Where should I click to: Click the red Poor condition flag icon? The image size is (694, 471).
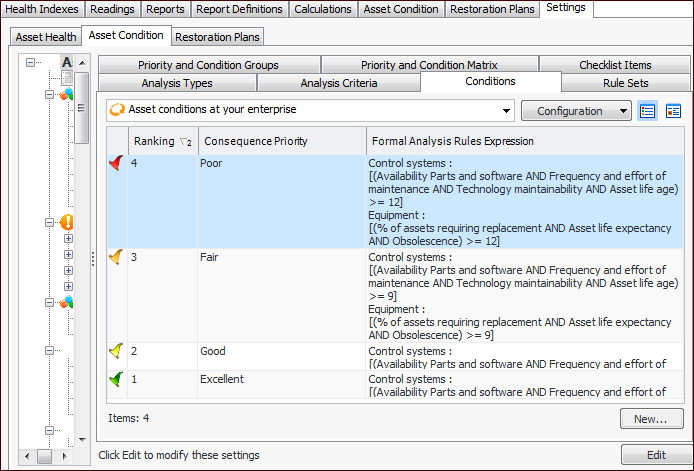(116, 164)
